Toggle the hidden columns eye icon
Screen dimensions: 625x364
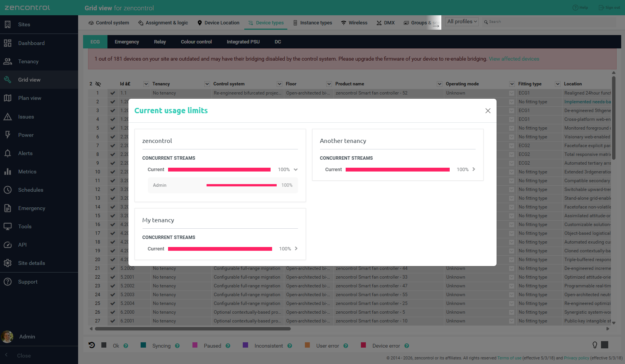coord(98,84)
